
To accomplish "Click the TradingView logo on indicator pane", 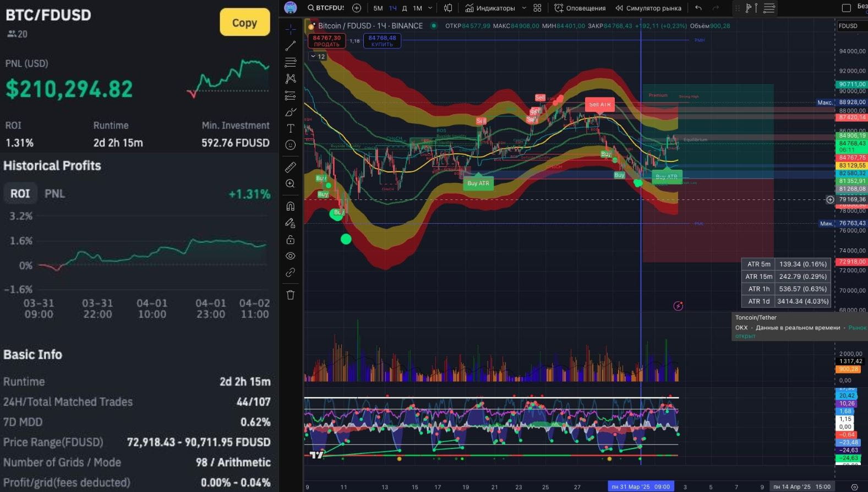I will pyautogui.click(x=316, y=455).
